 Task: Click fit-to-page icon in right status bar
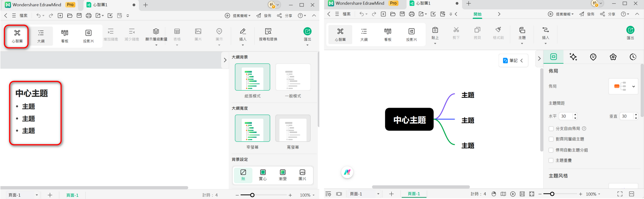pyautogui.click(x=522, y=194)
